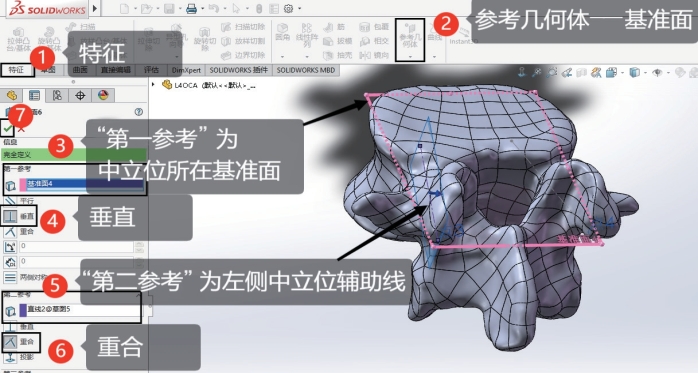This screenshot has width=698, height=373.
Task: Open the FeatureManager design tree tab icon
Action: (x=12, y=95)
